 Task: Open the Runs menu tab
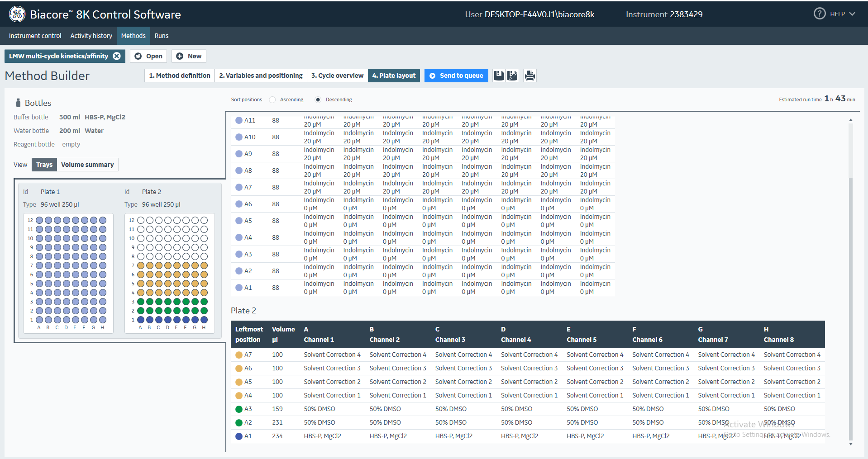(161, 36)
